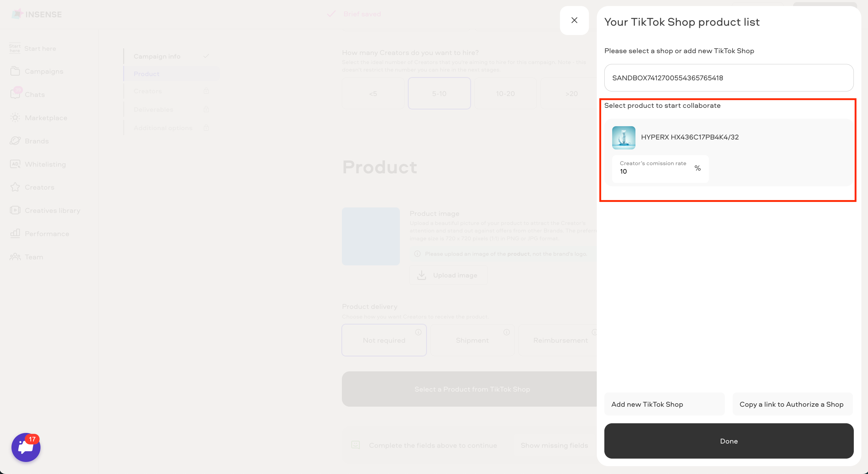Close the TikTok Shop product list panel
This screenshot has width=868, height=474.
tap(574, 20)
